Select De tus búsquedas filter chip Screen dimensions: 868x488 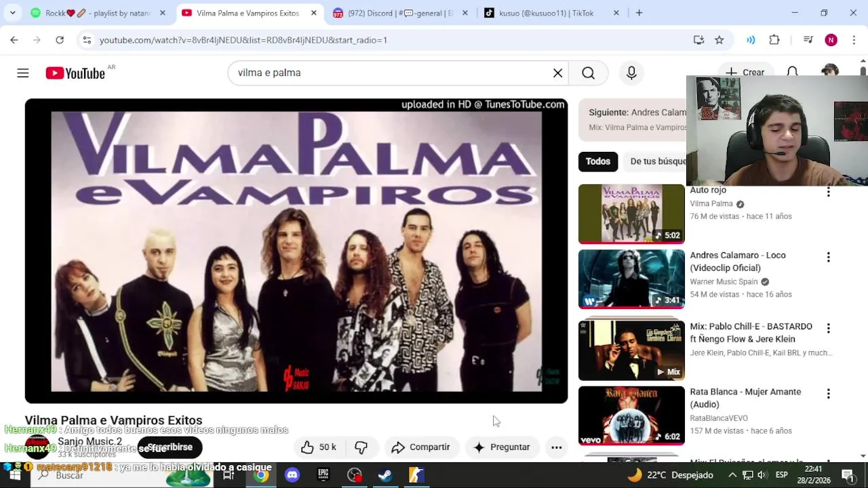click(x=654, y=161)
